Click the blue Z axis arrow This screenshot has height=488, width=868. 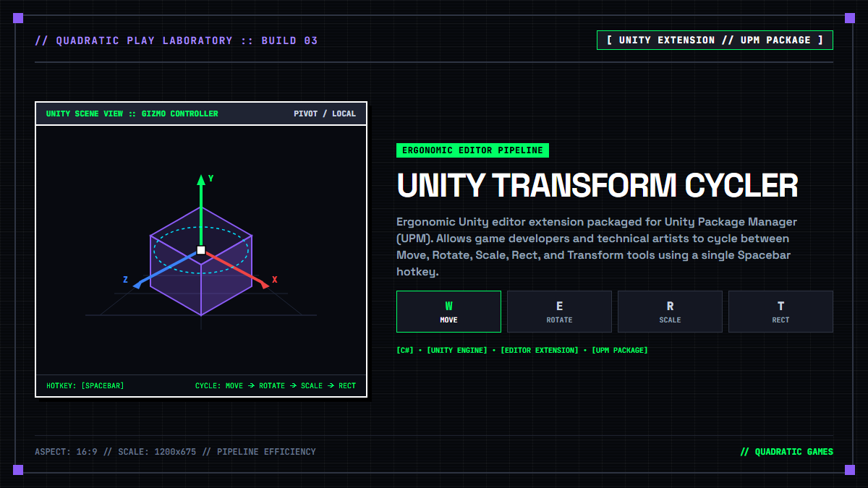pos(165,270)
